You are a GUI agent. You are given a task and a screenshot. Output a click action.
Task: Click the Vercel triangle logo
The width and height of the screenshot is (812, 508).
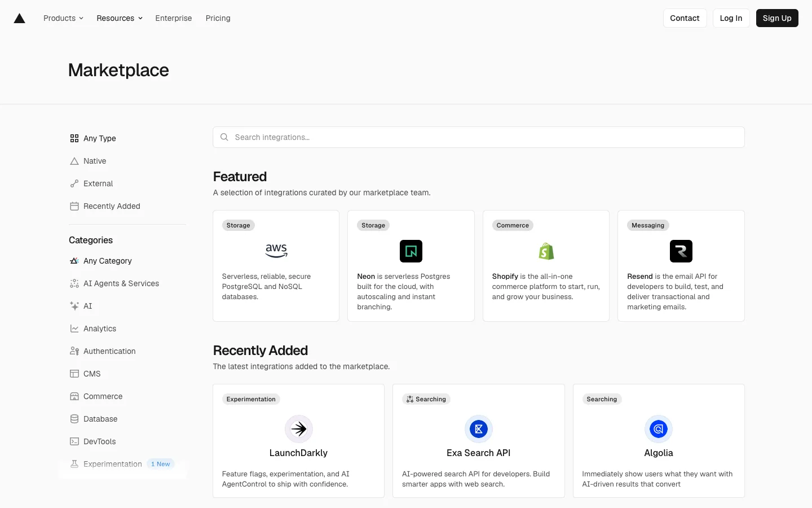tap(19, 18)
